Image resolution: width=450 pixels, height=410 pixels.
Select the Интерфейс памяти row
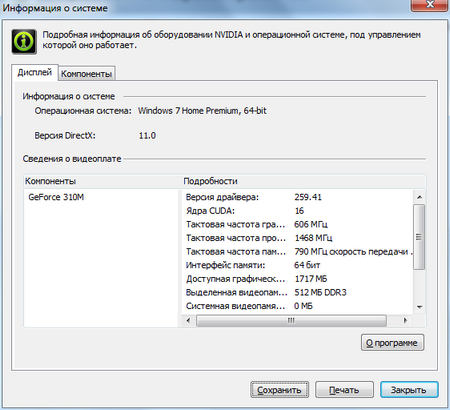297,265
